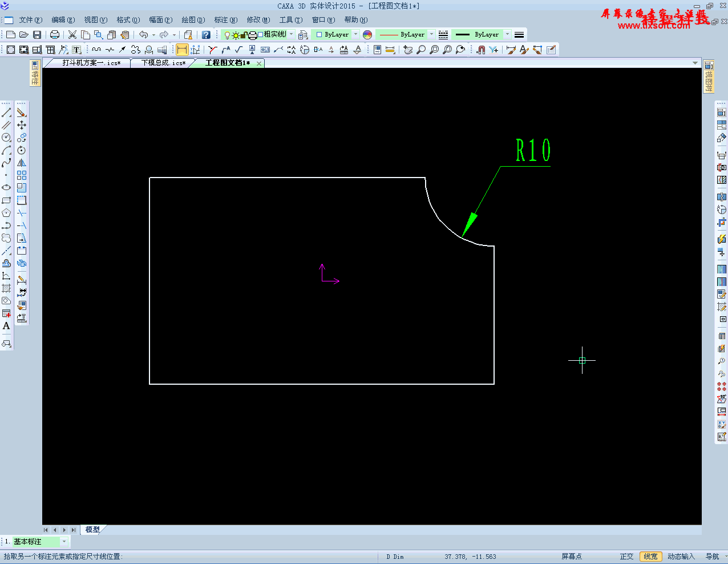Open the 标注 menu

tap(225, 20)
